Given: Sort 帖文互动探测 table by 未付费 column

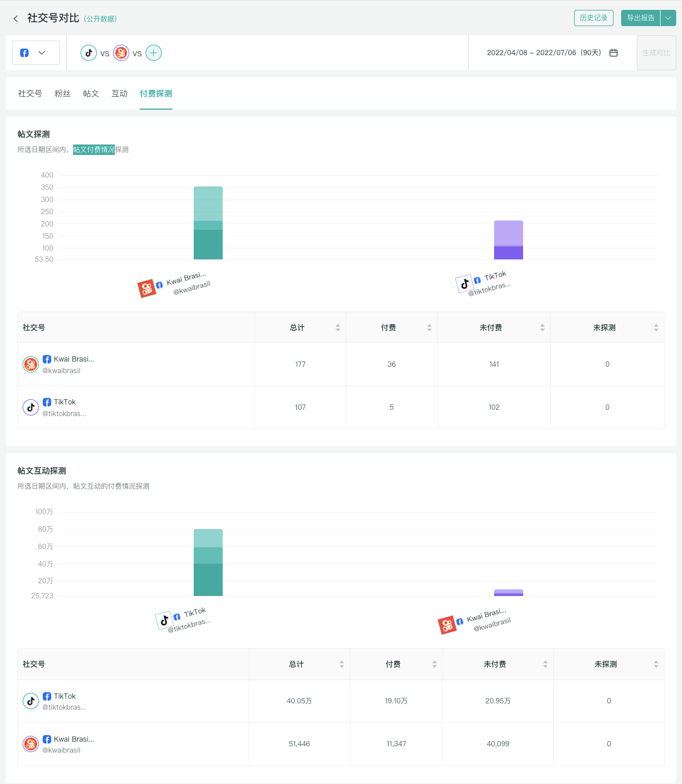Looking at the screenshot, I should (x=545, y=664).
